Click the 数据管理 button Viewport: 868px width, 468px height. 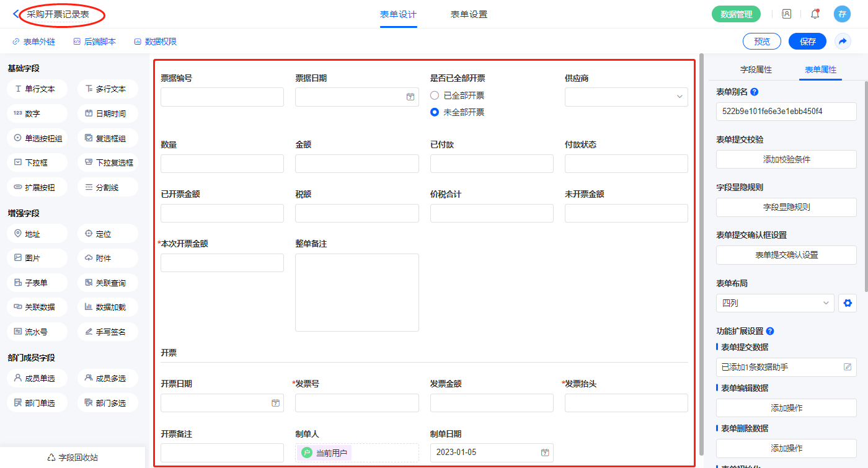tap(736, 14)
